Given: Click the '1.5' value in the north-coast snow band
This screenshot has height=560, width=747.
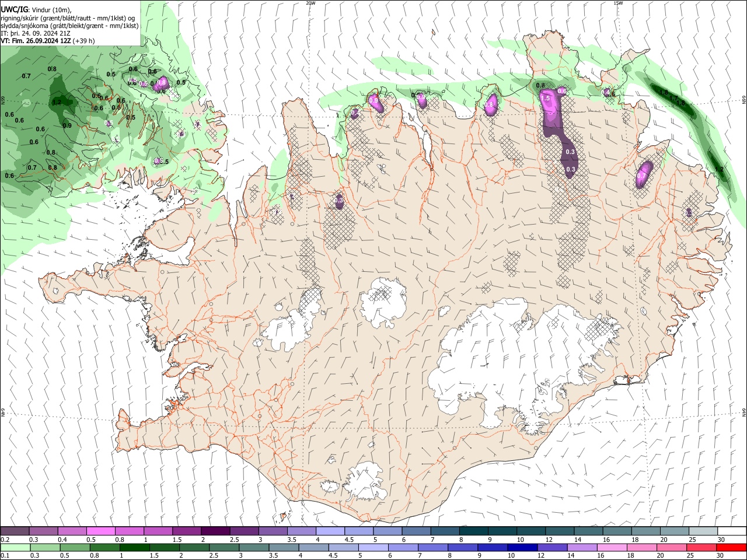Looking at the screenshot, I should (546, 99).
